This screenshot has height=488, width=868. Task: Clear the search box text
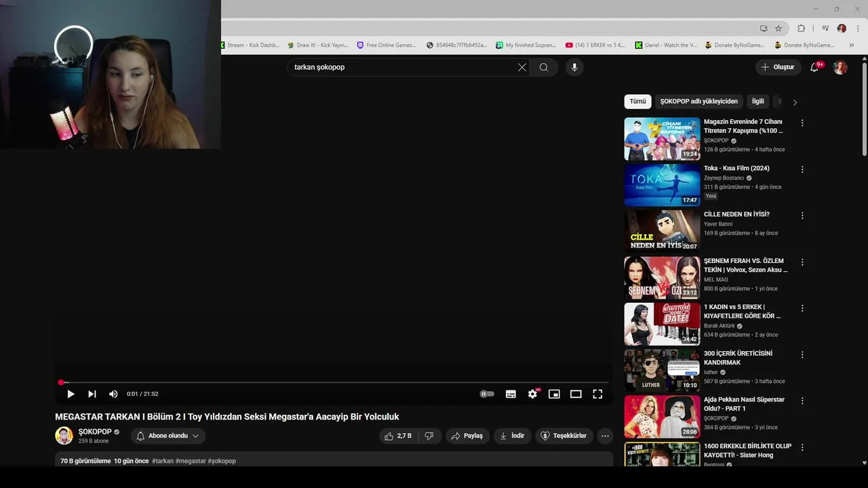522,67
